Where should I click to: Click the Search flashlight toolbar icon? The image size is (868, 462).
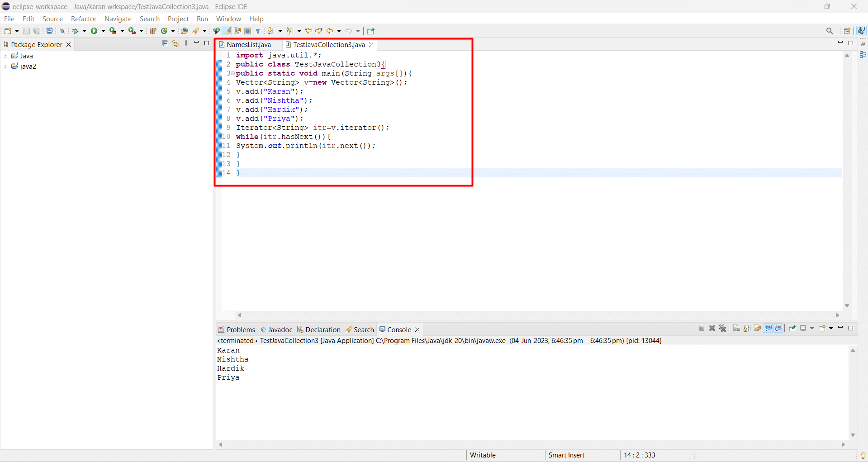[196, 31]
